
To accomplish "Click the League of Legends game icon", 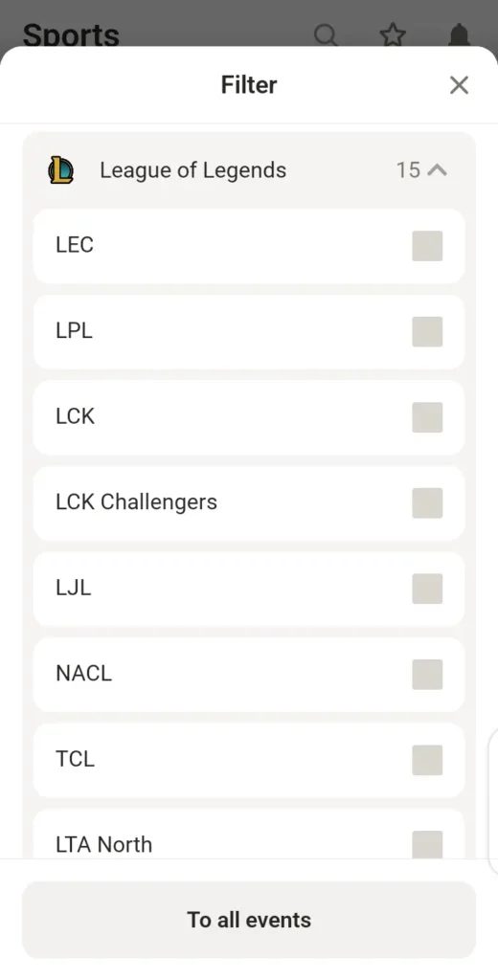I will click(x=61, y=170).
